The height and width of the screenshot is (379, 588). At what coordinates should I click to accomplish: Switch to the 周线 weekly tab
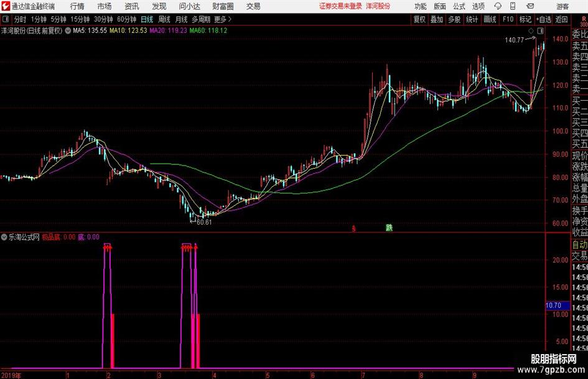pyautogui.click(x=164, y=19)
